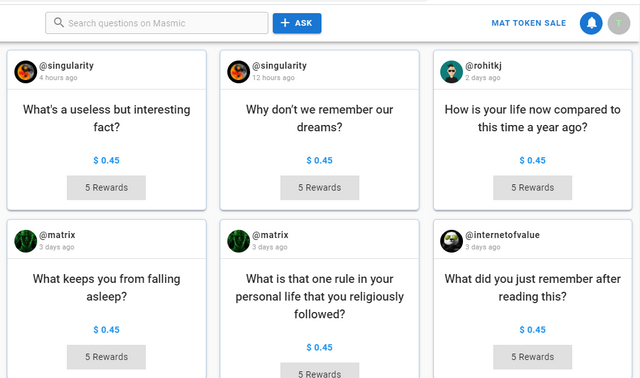
Task: Click $ 0.45 on rohitkj's card
Action: click(x=533, y=160)
